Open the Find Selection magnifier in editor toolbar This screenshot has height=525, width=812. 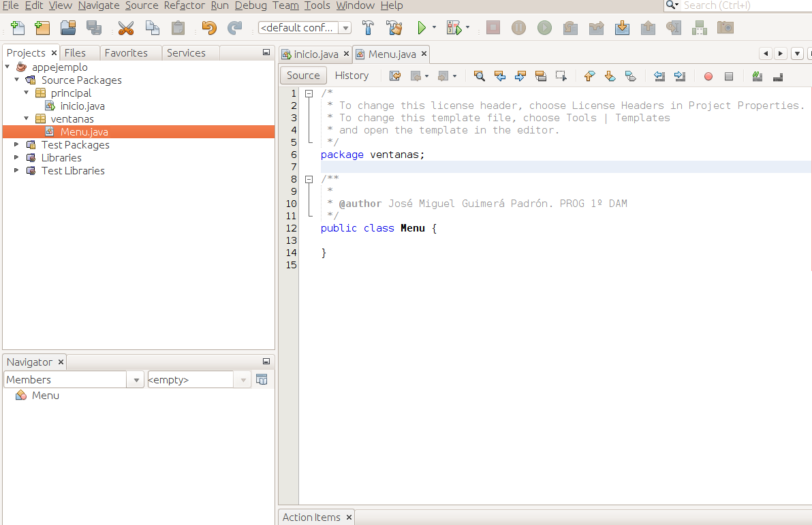(x=479, y=76)
